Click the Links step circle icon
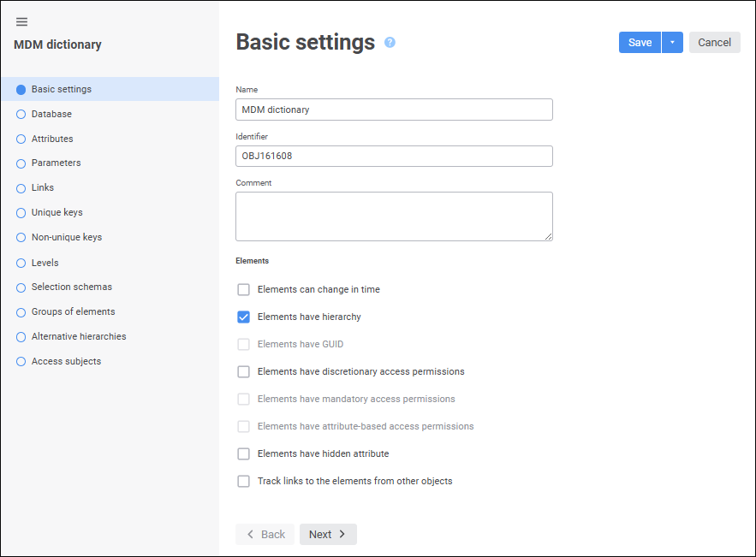The image size is (756, 557). point(21,188)
